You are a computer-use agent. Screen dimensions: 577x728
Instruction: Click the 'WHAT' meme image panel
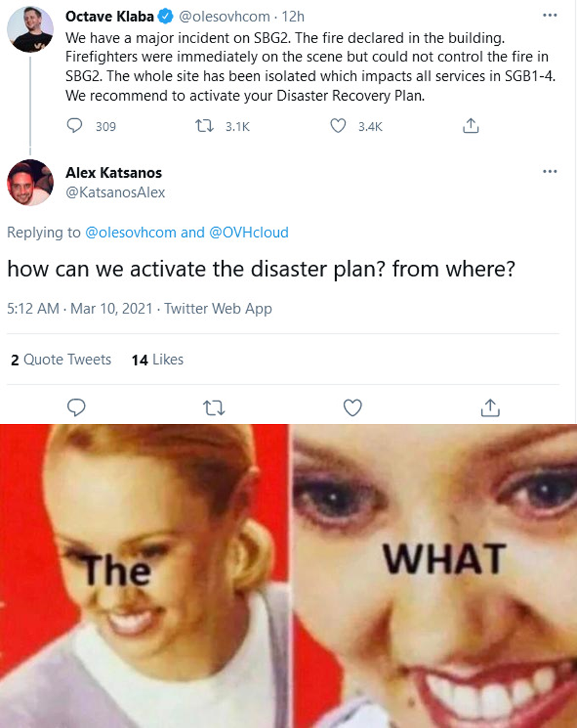pyautogui.click(x=434, y=576)
